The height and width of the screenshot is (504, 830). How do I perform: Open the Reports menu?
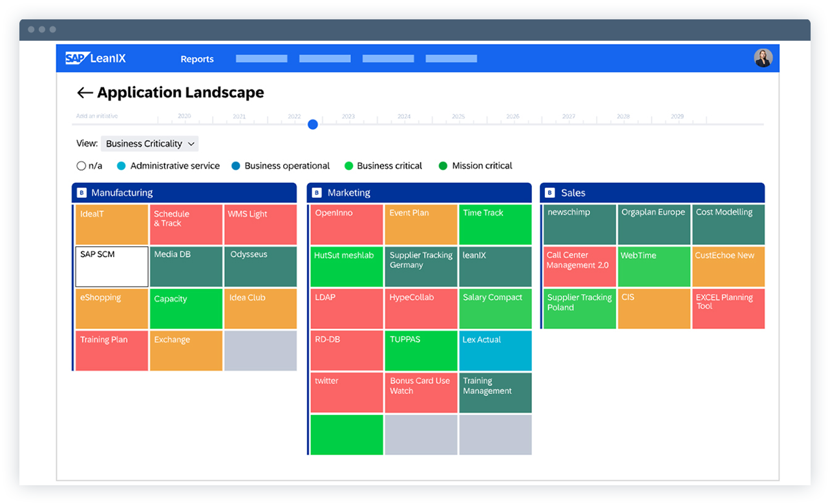[x=197, y=59]
